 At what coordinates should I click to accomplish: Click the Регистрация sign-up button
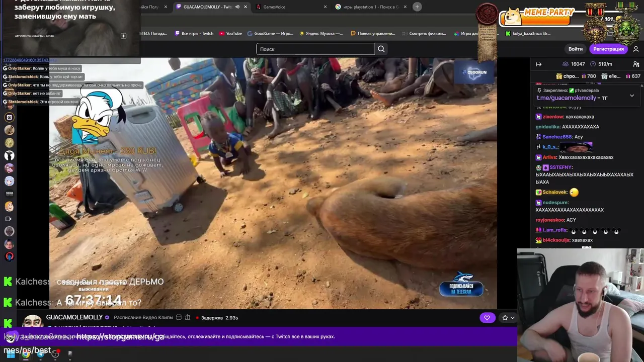coord(608,49)
